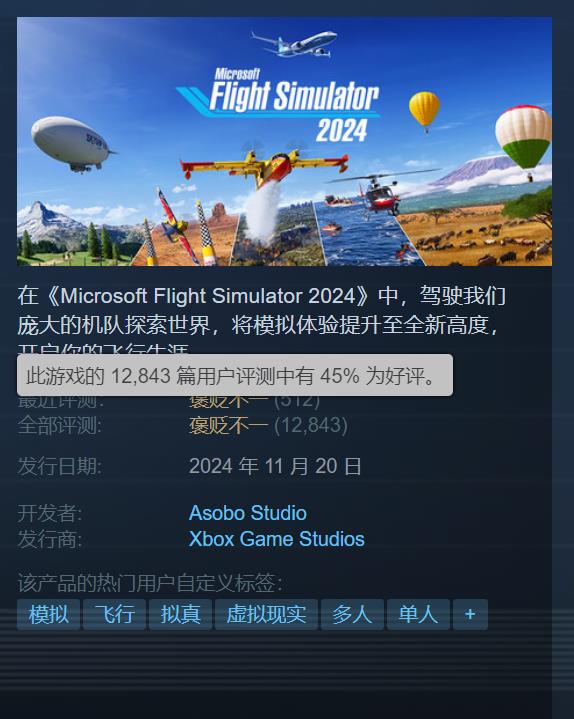Viewport: 574px width, 719px height.
Task: Click the release date 2024 年 11 月 20 日
Action: click(275, 466)
